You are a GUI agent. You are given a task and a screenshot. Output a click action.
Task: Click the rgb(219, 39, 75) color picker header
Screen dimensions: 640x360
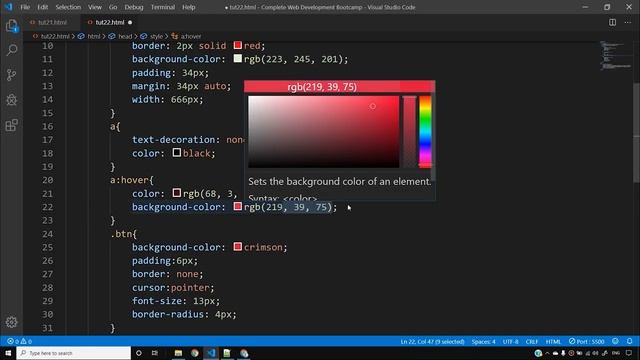click(322, 87)
